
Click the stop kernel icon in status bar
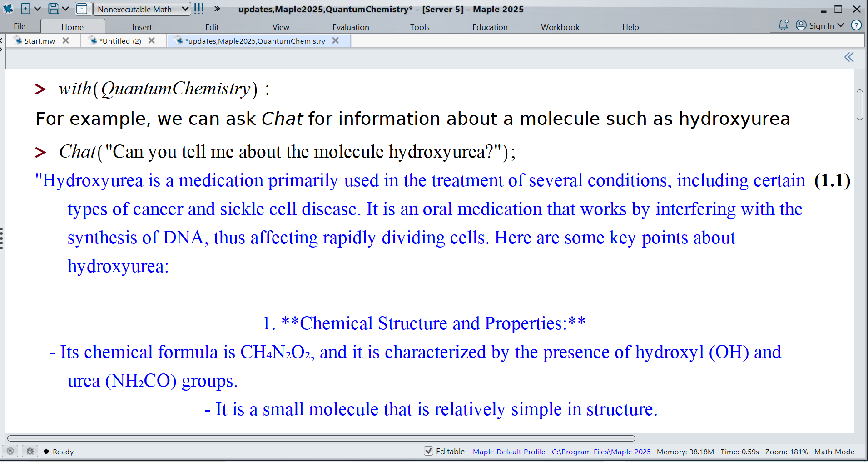click(x=10, y=451)
